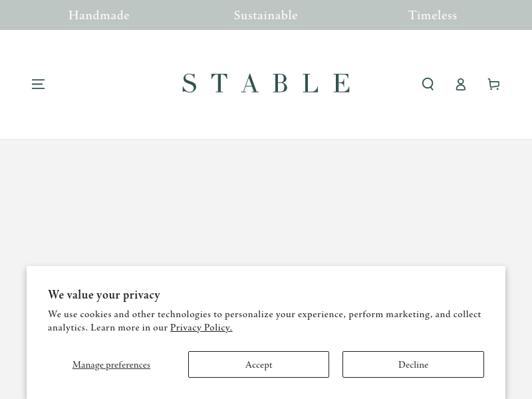
Task: Click the cookie description paragraph text
Action: point(264,321)
